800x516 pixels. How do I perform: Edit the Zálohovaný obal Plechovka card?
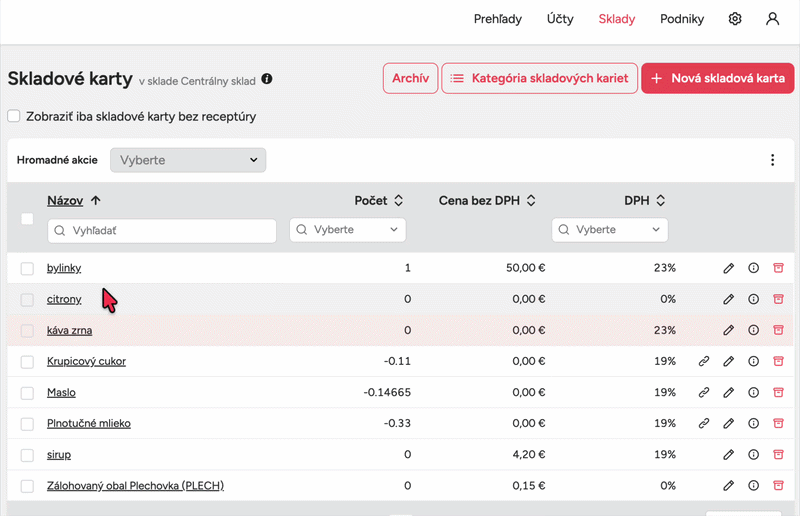(729, 486)
